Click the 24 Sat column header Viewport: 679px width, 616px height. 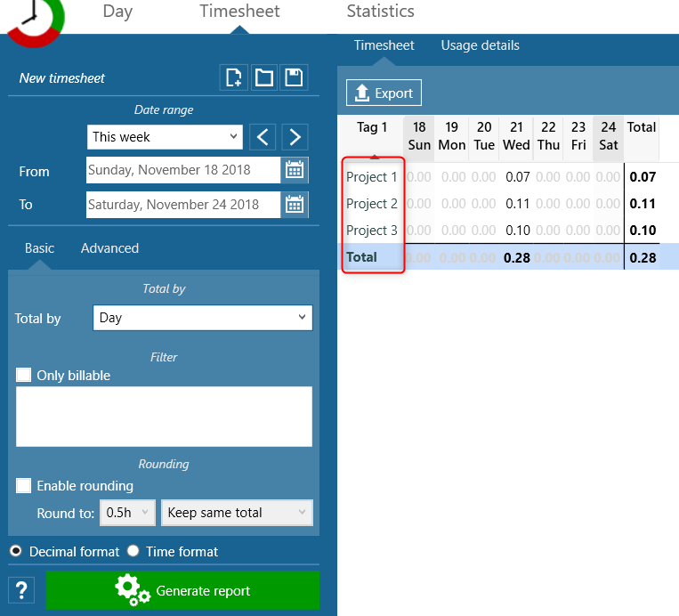coord(609,136)
